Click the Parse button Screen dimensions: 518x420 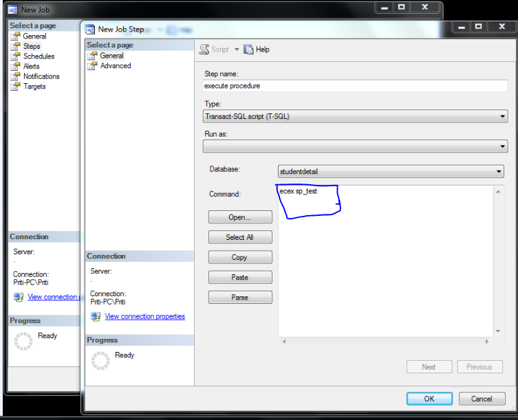pos(240,297)
